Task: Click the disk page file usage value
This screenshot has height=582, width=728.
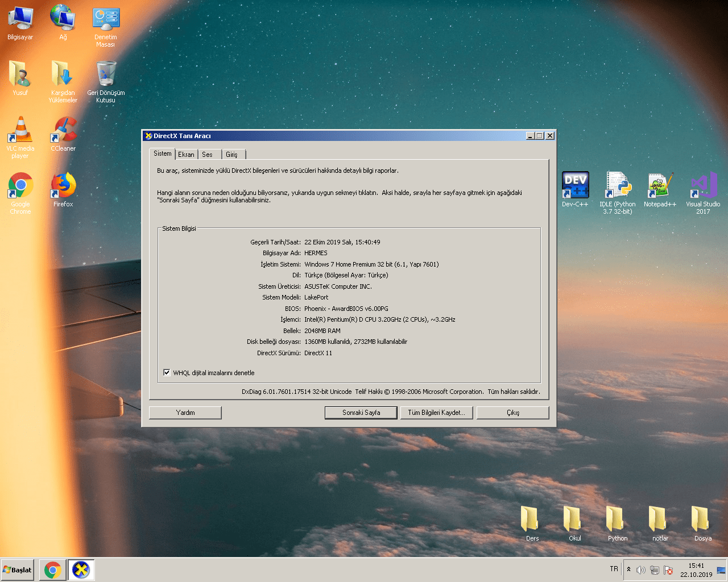Action: 356,342
